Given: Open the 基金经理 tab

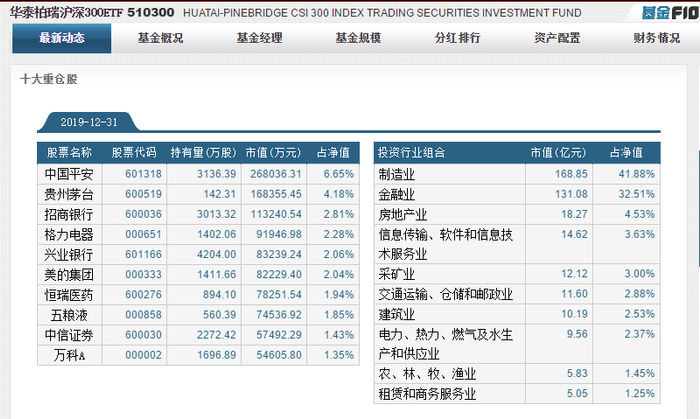Looking at the screenshot, I should (x=260, y=38).
